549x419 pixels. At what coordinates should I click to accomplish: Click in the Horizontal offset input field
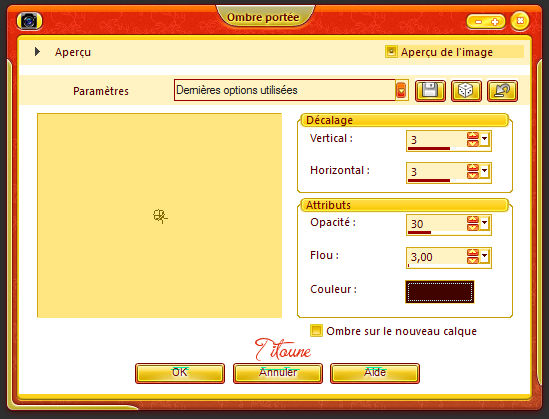pyautogui.click(x=436, y=172)
